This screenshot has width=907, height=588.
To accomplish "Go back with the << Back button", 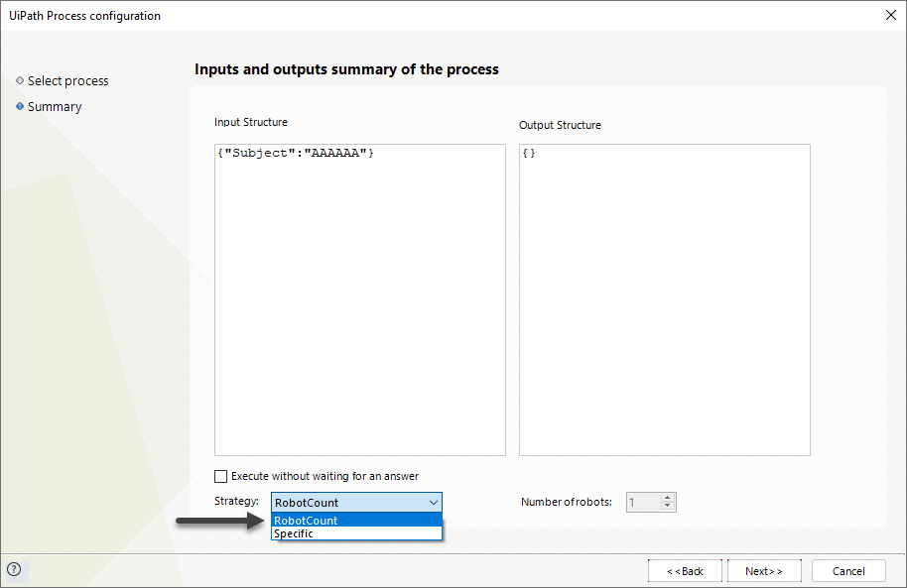I will click(685, 571).
